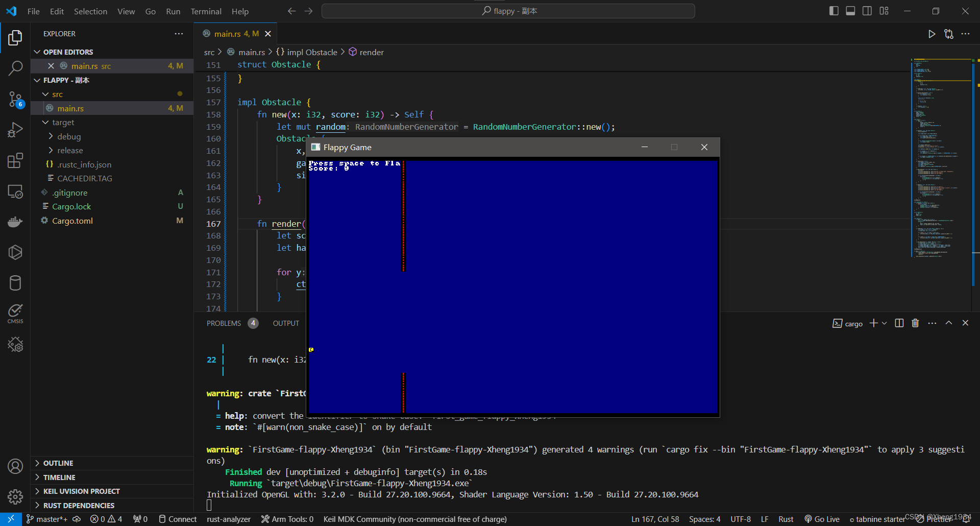Switch to the OUTPUT tab
The image size is (980, 526).
click(286, 323)
